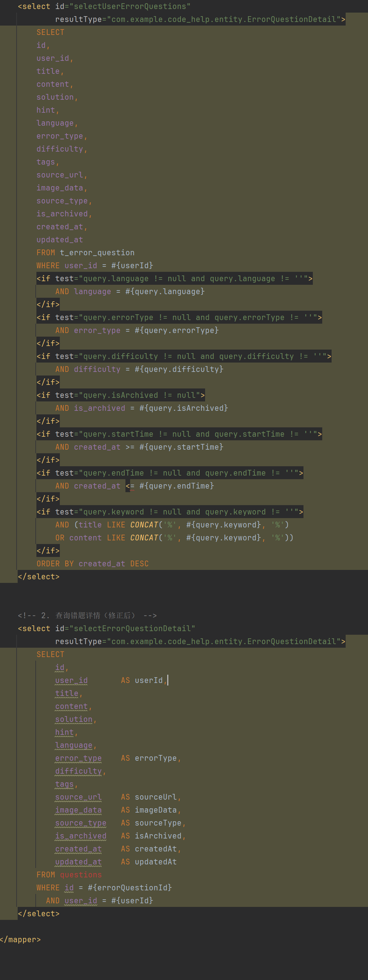This screenshot has width=368, height=980.
Task: Click the if test query.difficulty opening tag
Action: pos(184,356)
